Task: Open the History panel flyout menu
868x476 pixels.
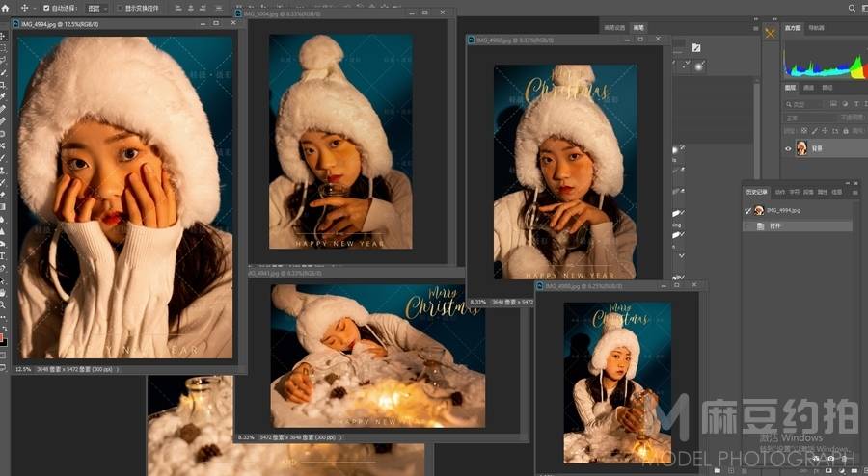Action: pos(855,192)
